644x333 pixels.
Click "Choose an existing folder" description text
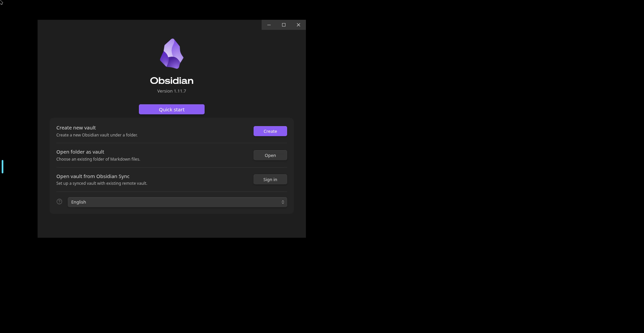tap(98, 159)
